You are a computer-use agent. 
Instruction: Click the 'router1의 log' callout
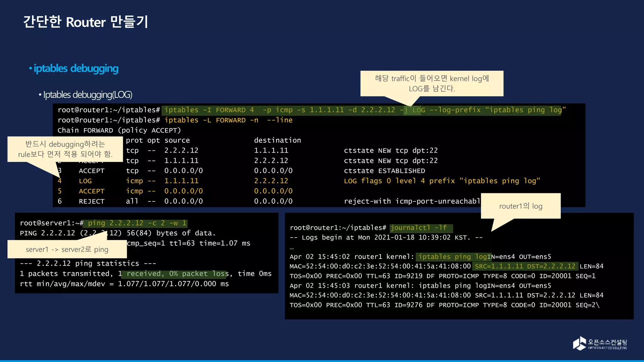520,206
